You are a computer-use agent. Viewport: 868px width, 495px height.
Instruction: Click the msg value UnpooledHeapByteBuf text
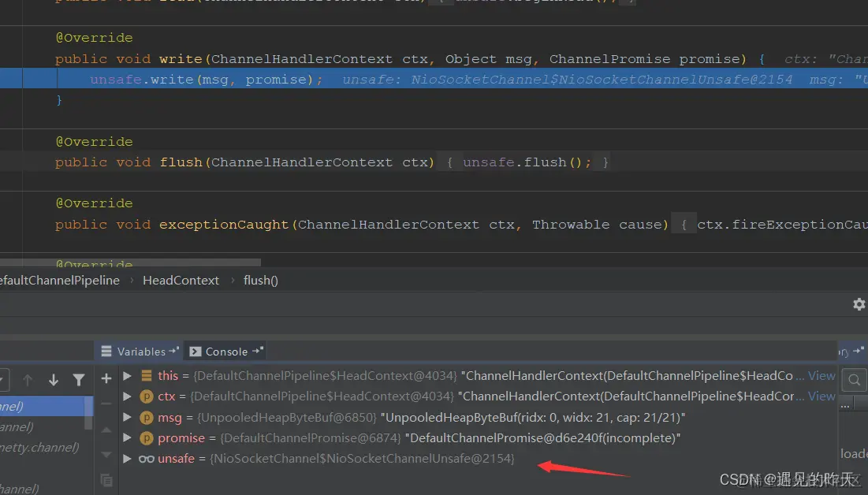tap(532, 418)
